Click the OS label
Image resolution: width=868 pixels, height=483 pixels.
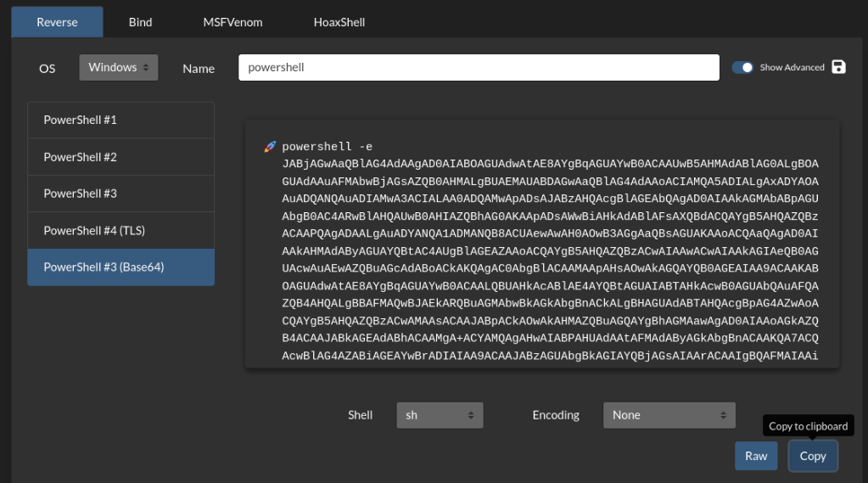coord(47,69)
